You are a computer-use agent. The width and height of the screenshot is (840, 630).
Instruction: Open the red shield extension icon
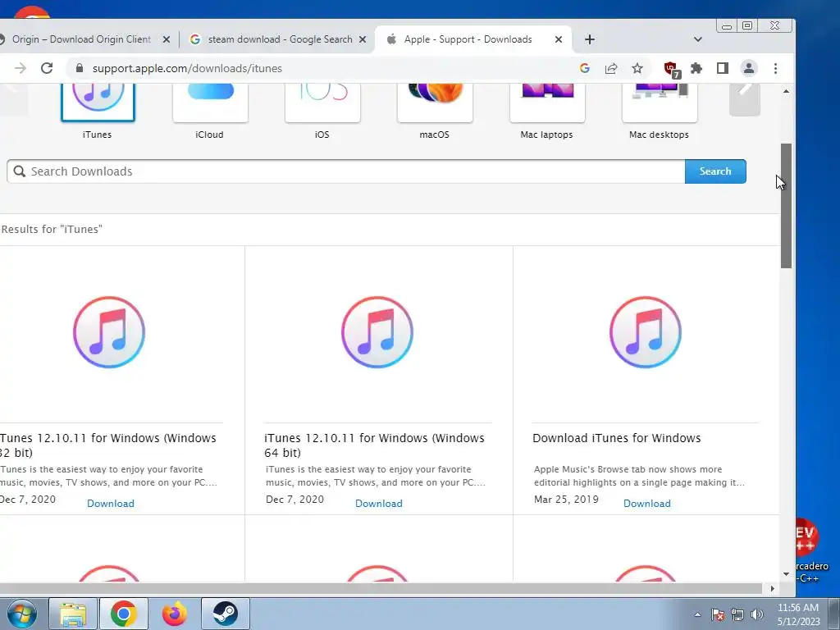(672, 69)
